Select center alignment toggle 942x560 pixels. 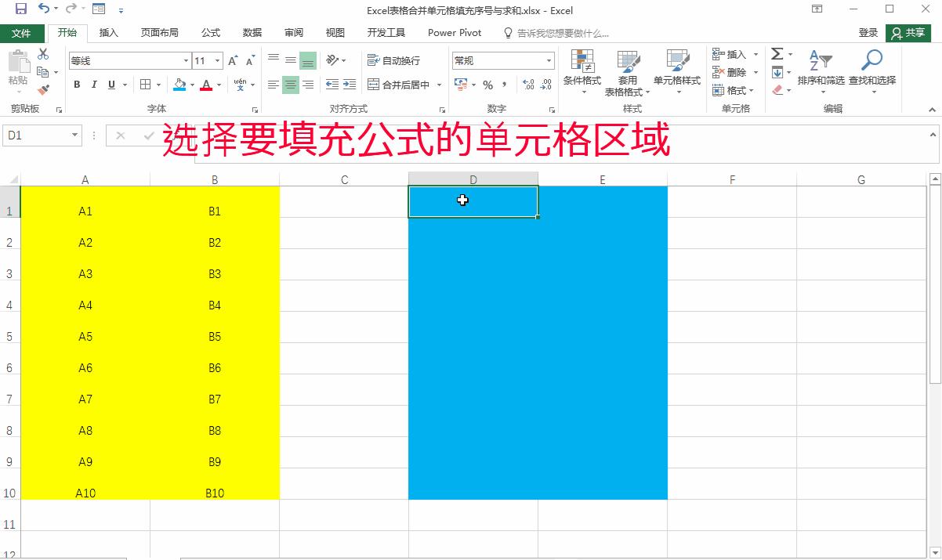pos(290,85)
